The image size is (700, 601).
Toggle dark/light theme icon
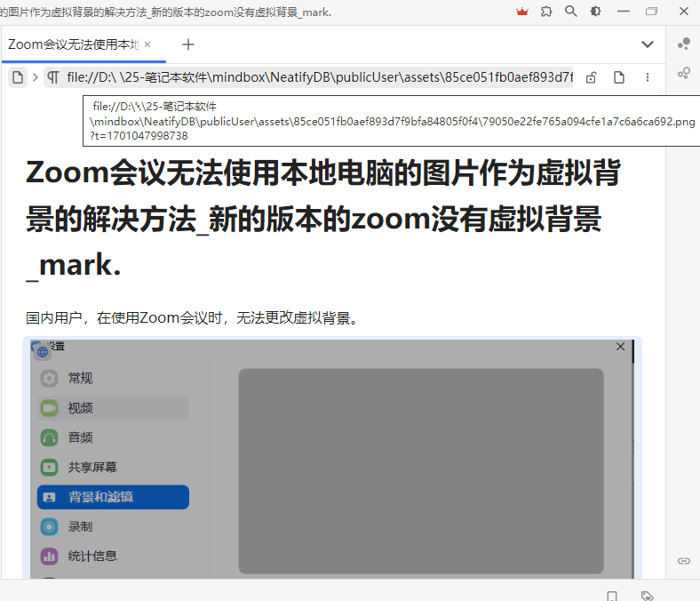tap(595, 12)
